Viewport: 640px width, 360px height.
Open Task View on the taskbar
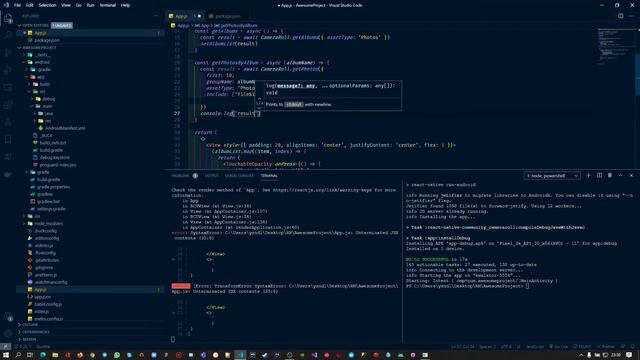[30, 355]
